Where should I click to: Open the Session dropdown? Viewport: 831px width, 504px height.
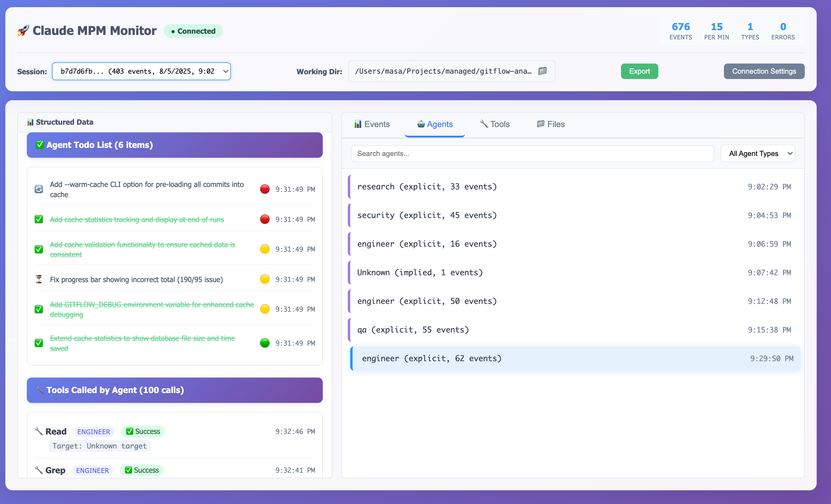click(x=141, y=71)
